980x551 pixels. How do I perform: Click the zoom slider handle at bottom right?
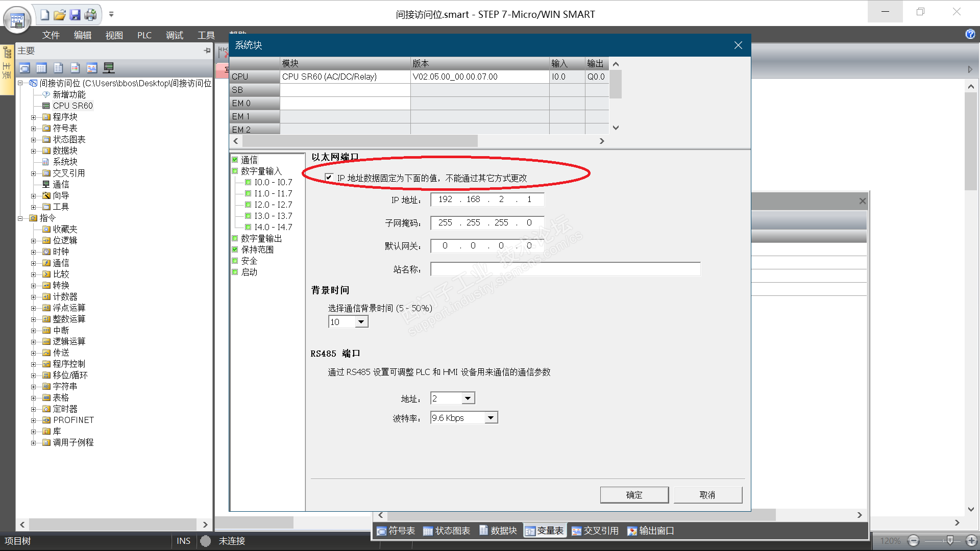(949, 540)
